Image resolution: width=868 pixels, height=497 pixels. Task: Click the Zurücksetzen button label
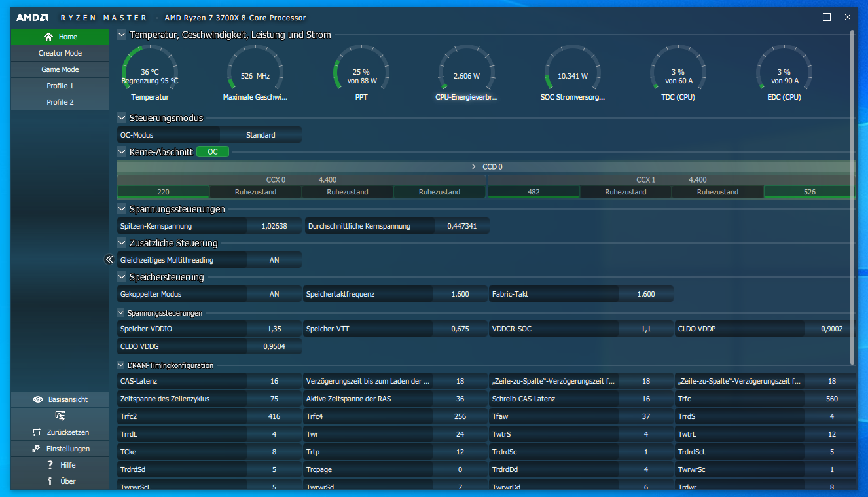(68, 432)
